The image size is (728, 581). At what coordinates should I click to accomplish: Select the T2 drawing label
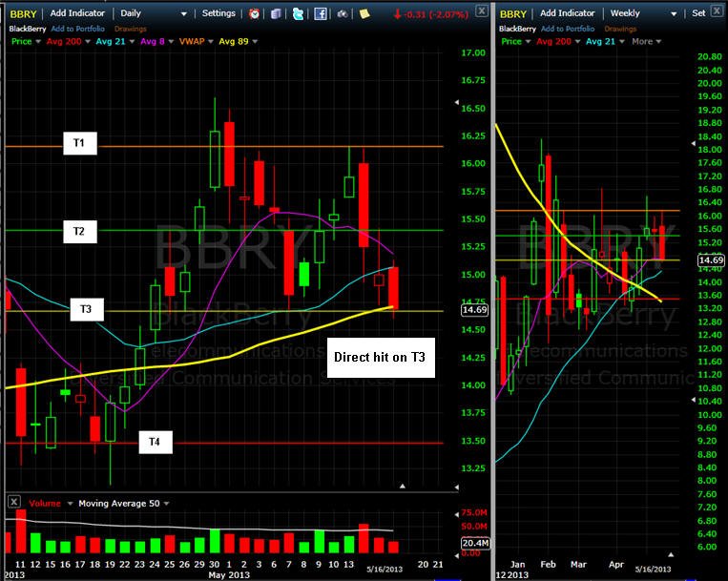(x=80, y=232)
